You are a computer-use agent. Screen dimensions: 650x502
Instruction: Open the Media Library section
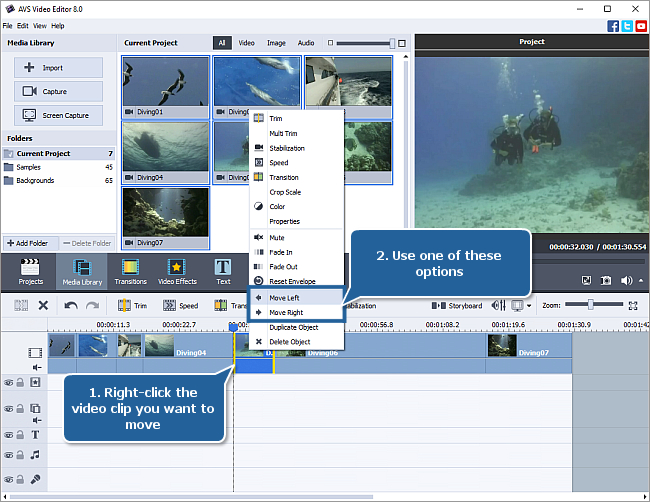click(82, 272)
